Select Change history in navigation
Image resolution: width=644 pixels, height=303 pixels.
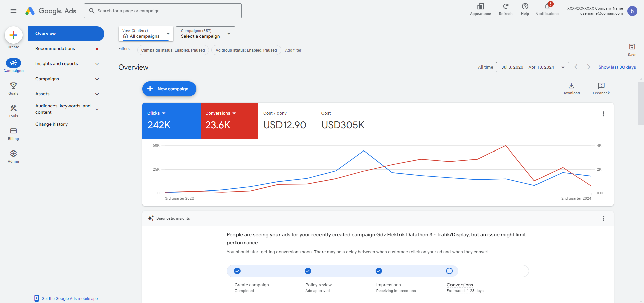point(51,124)
